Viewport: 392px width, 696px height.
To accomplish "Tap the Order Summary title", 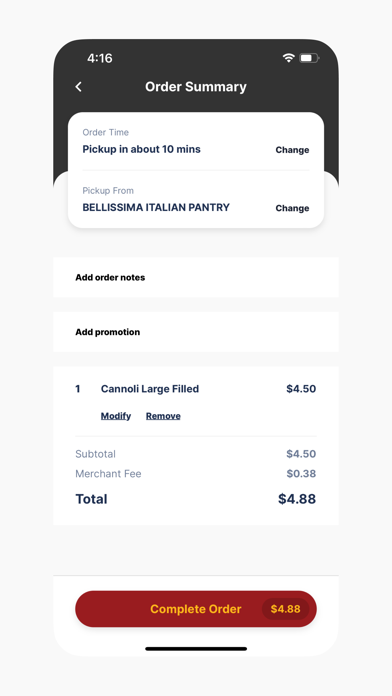I will point(196,87).
